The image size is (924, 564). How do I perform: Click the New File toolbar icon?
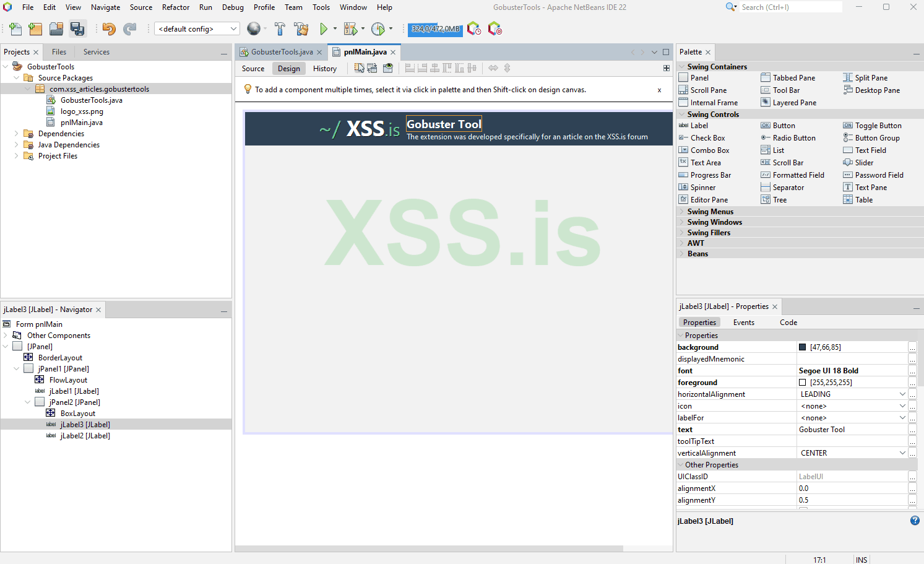[x=15, y=29]
